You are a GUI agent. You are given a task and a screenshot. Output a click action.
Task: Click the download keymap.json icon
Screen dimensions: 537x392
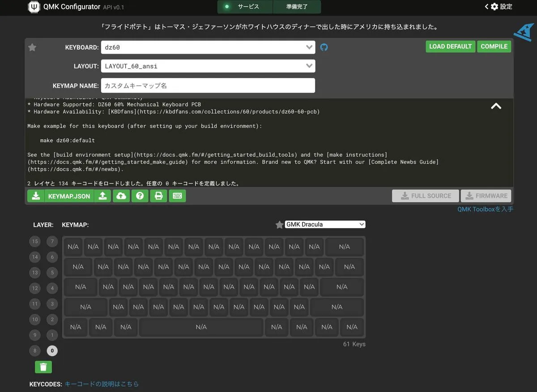[36, 196]
